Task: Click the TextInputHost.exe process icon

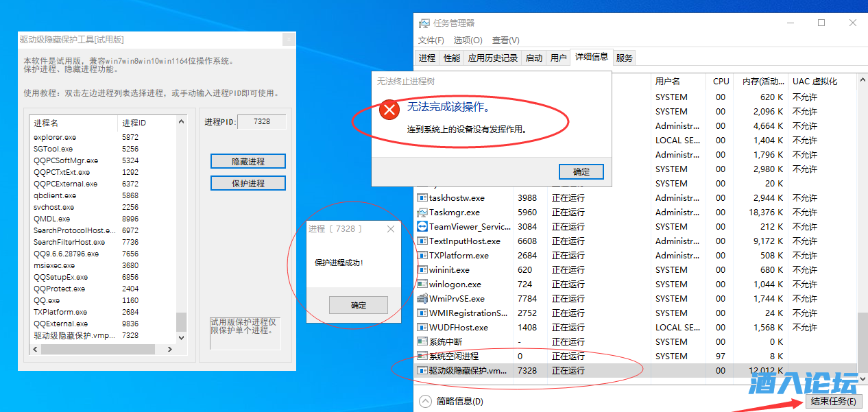Action: pyautogui.click(x=422, y=241)
